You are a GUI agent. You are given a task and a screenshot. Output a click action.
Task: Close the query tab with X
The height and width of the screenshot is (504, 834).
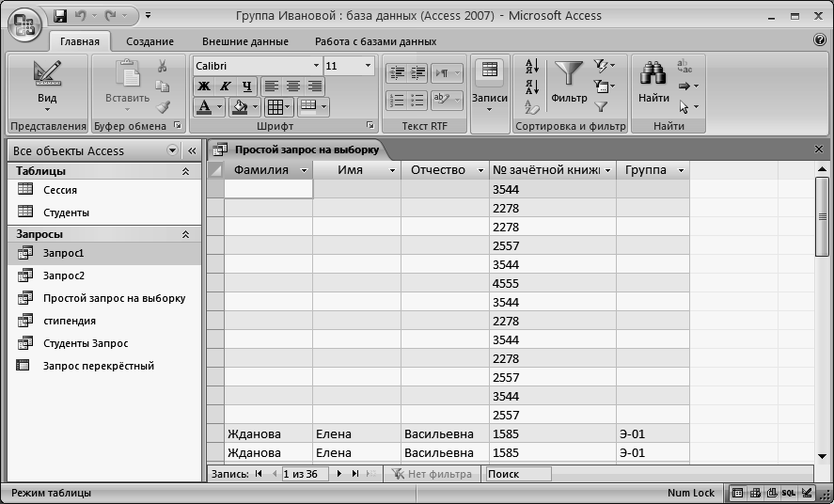(819, 150)
